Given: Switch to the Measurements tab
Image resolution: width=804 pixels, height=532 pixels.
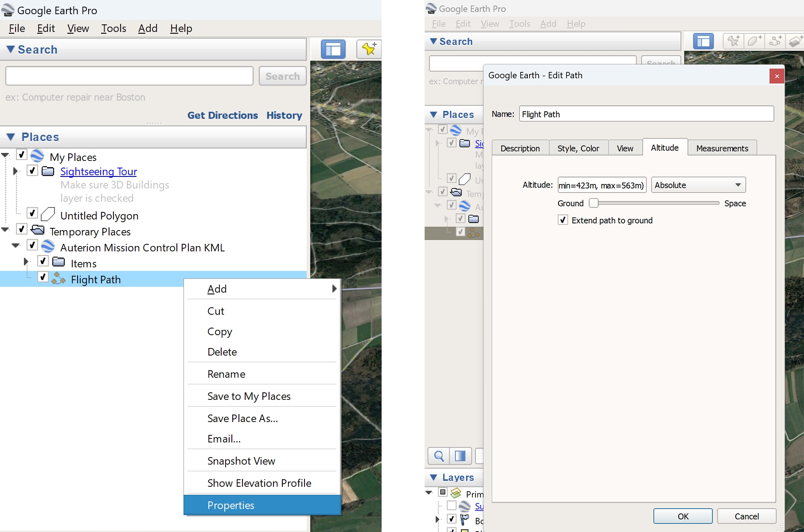Looking at the screenshot, I should 722,148.
